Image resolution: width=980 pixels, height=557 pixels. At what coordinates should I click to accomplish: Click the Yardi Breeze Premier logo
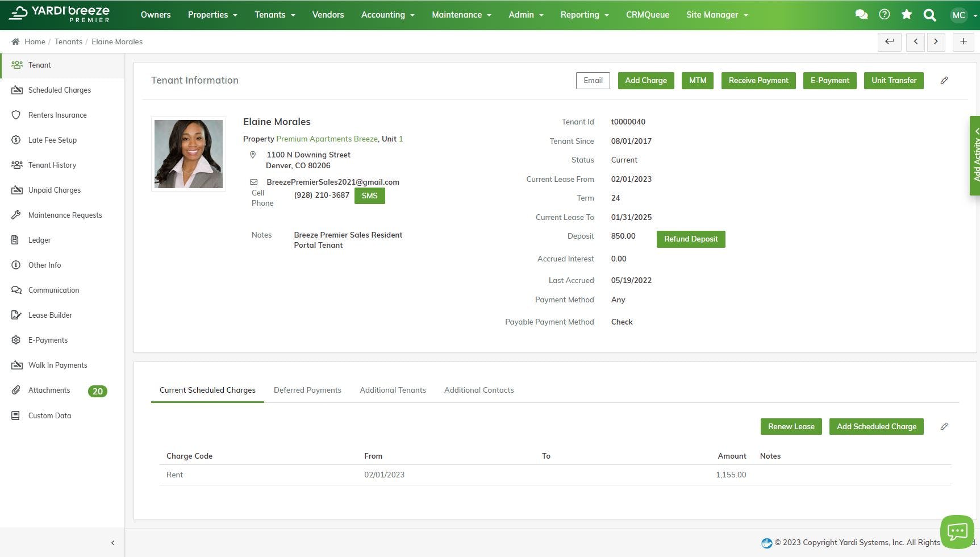[60, 14]
